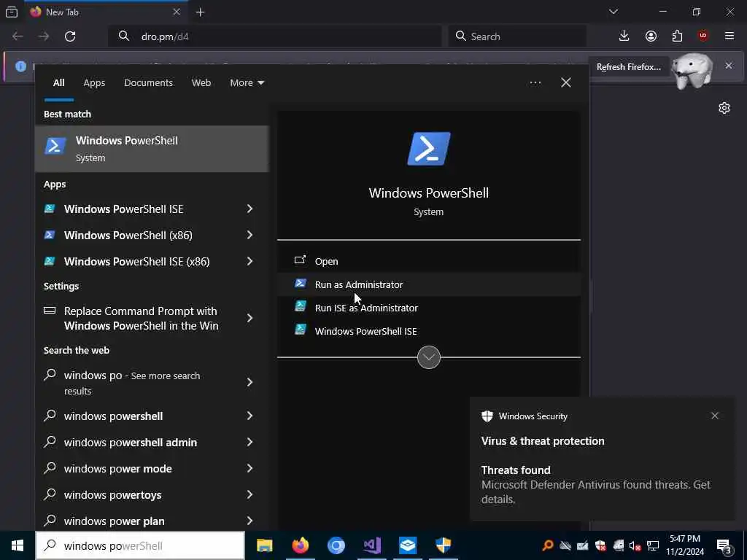Click Open action for PowerShell
This screenshot has width=747, height=560.
[x=428, y=261]
